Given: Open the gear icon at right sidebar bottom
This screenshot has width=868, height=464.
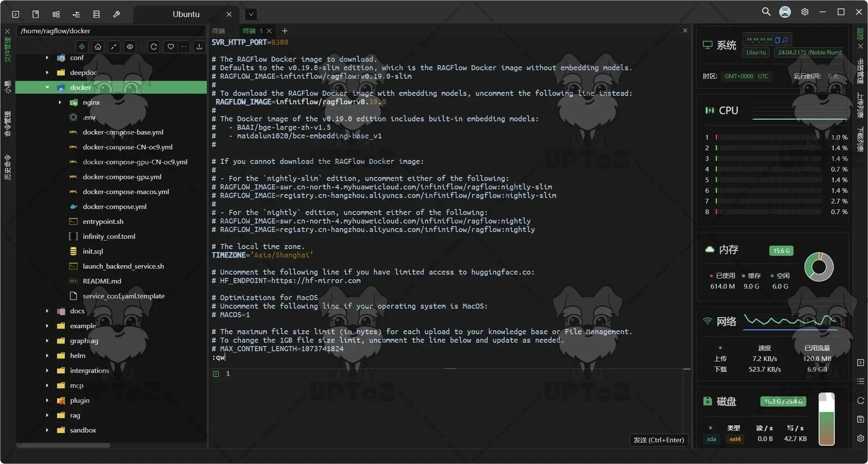Looking at the screenshot, I should (860, 438).
